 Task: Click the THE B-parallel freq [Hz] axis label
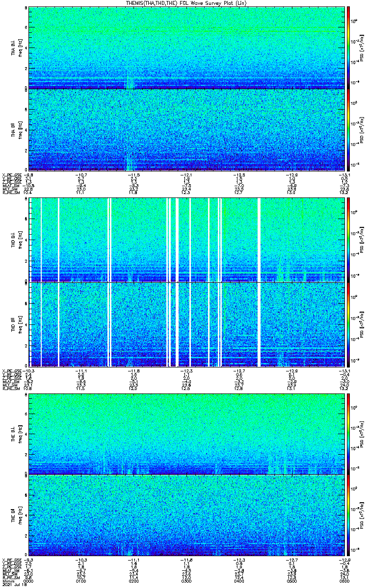[21, 515]
